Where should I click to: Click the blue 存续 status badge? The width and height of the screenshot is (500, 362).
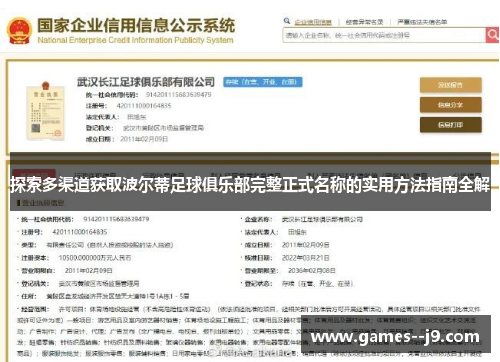[263, 82]
